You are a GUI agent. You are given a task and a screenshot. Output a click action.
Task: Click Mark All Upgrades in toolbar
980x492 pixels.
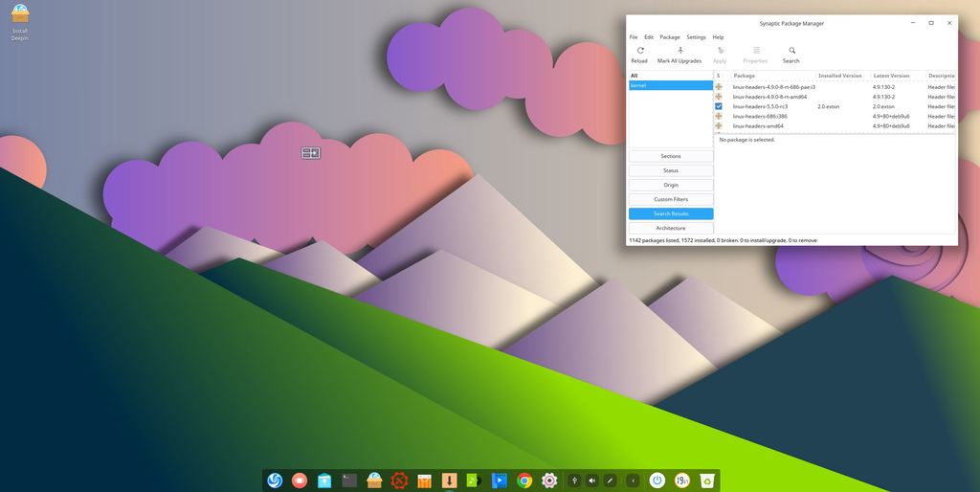point(679,55)
